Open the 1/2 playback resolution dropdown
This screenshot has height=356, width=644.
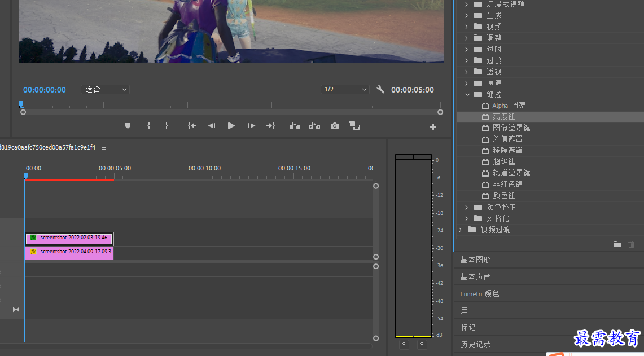point(345,90)
